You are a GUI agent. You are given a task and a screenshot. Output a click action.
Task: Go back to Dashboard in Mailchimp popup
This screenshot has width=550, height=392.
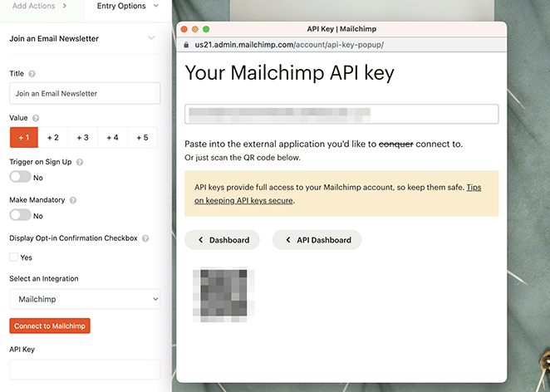pos(222,240)
